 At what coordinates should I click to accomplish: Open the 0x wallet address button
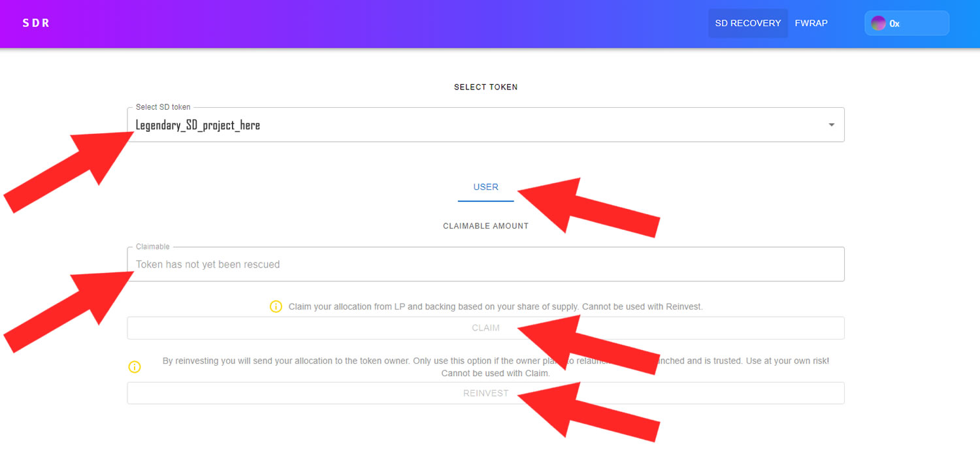point(907,24)
